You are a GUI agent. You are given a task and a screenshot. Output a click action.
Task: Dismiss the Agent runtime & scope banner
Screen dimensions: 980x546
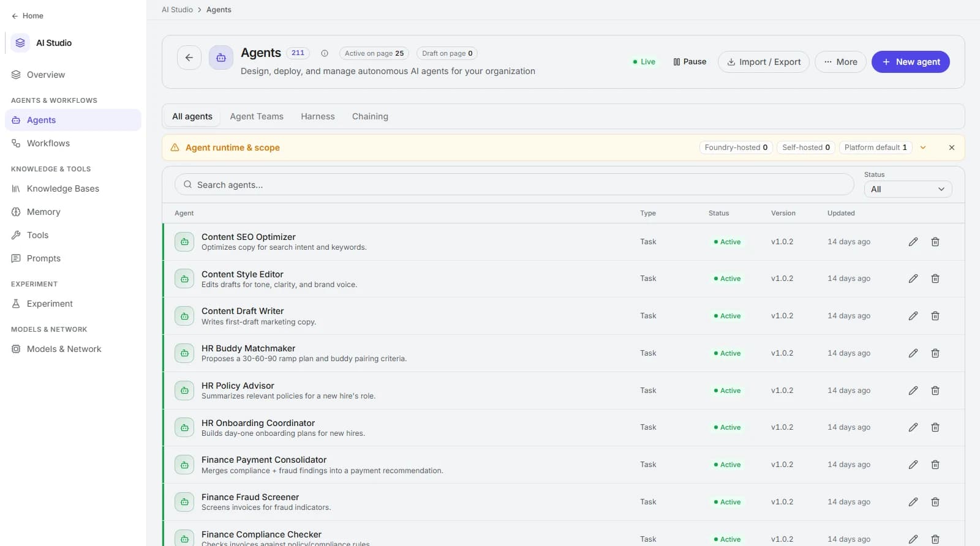952,148
